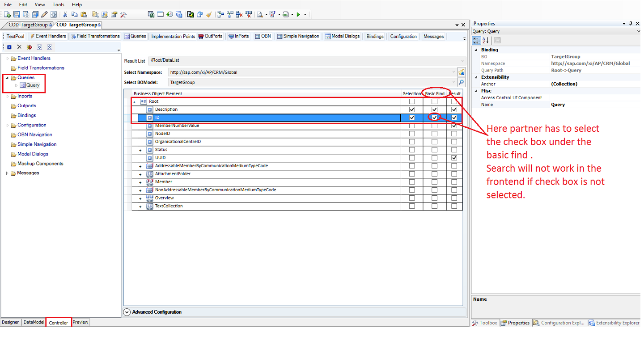This screenshot has height=362, width=644.
Task: Click the Property Pages icon in Properties
Action: (x=497, y=40)
